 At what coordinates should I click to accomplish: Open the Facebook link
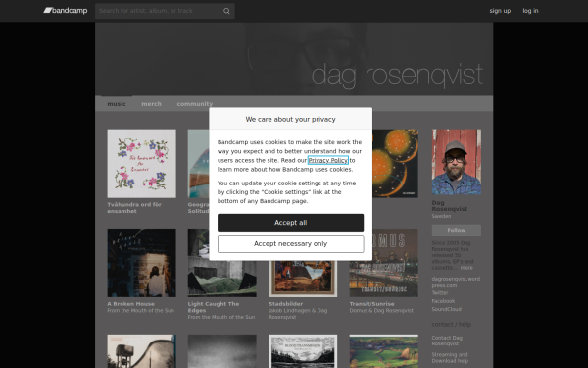coord(443,301)
